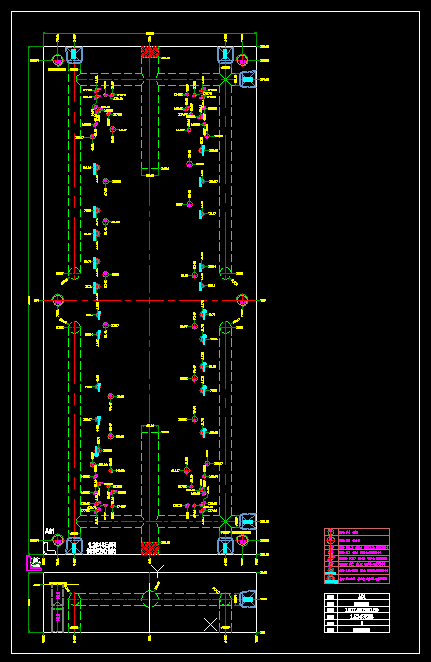Select blue component symbol at plan's top-left corner

pos(74,55)
